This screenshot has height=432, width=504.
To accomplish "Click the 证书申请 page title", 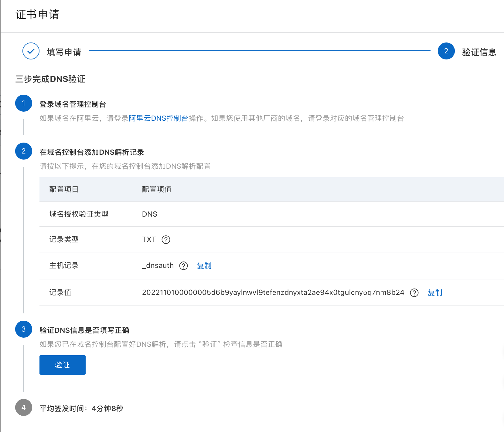I will click(x=37, y=15).
